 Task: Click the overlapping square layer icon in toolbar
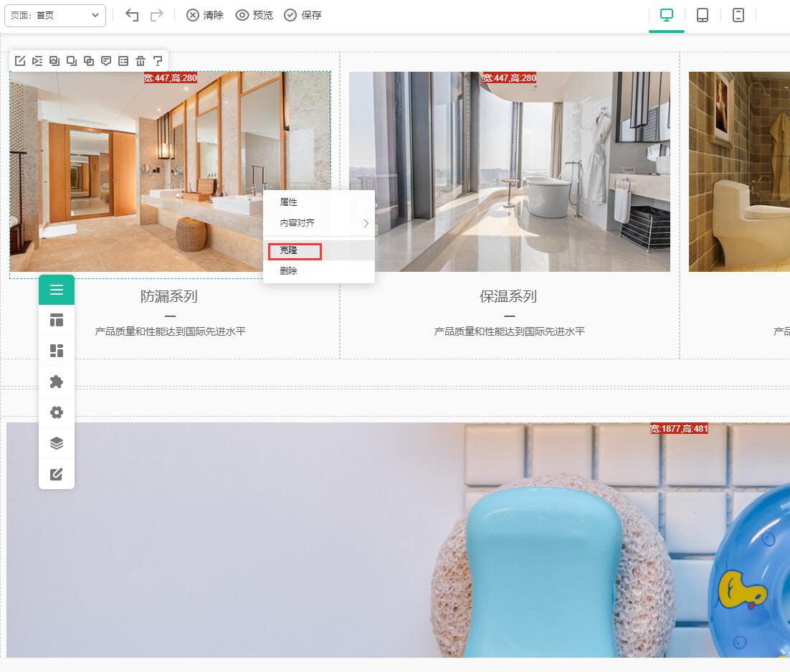click(x=72, y=61)
